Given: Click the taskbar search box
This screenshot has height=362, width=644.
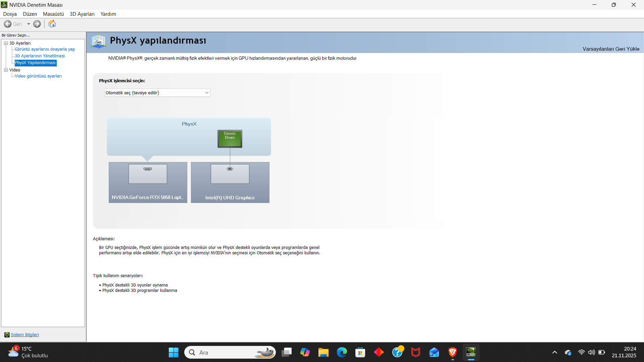Looking at the screenshot, I should [230, 352].
